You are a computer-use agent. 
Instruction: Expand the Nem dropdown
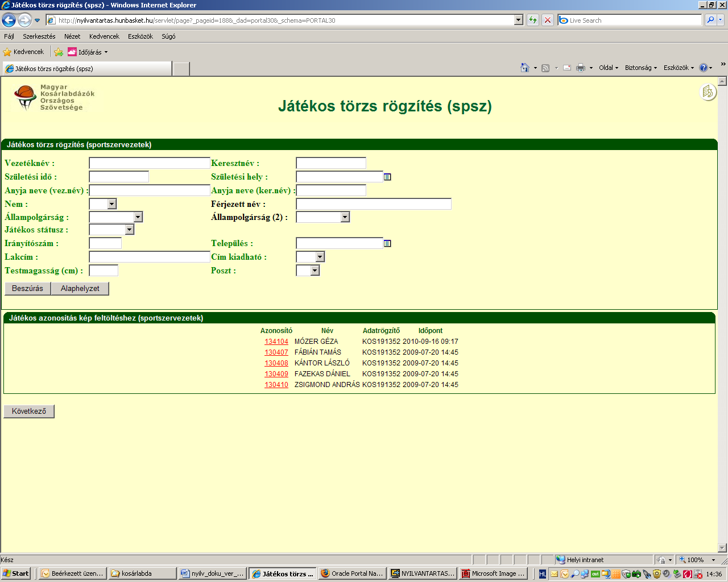111,204
